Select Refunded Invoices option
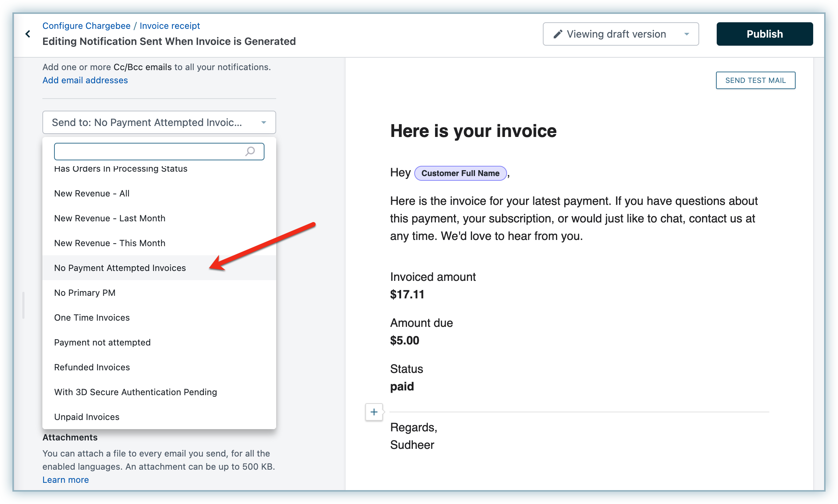The width and height of the screenshot is (838, 504). pos(92,367)
